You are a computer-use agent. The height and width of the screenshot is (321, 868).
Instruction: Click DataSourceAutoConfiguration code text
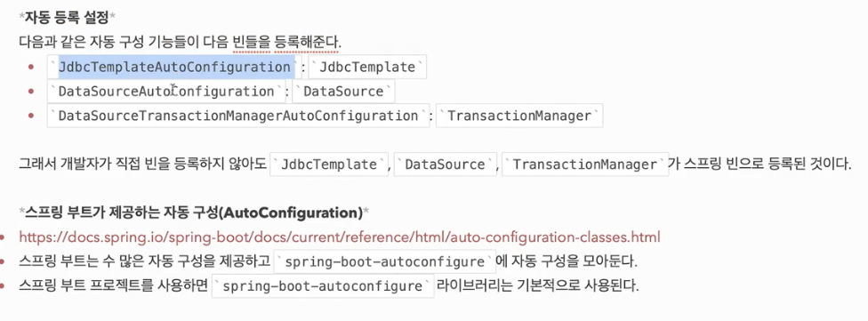click(166, 92)
